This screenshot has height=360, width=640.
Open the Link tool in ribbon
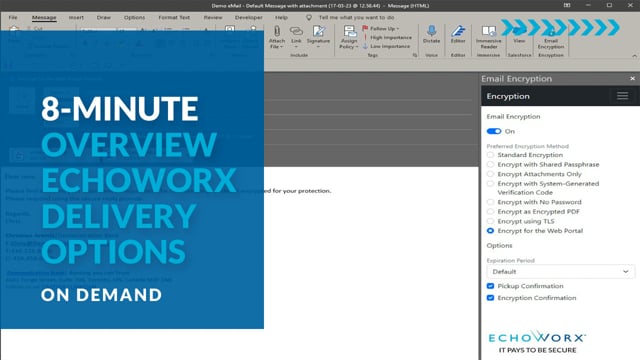point(296,34)
